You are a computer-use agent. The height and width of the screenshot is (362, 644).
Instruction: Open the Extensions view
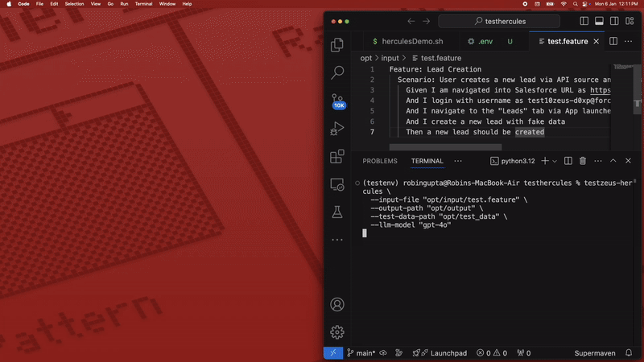337,157
